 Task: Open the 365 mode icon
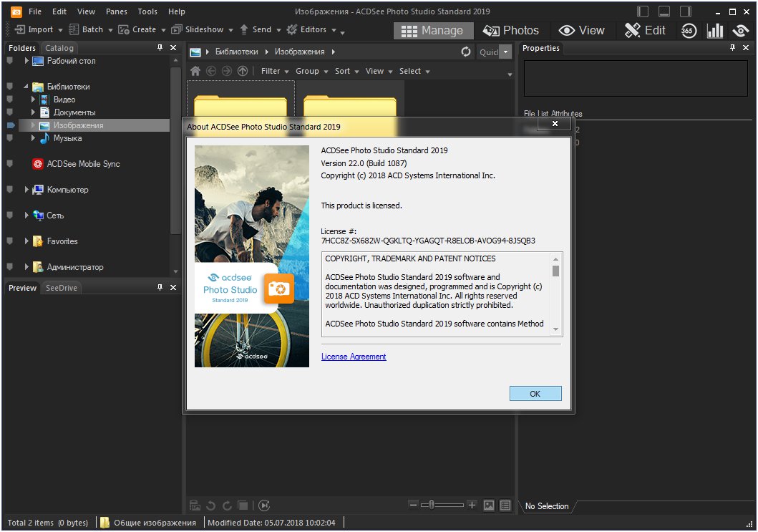tap(689, 31)
